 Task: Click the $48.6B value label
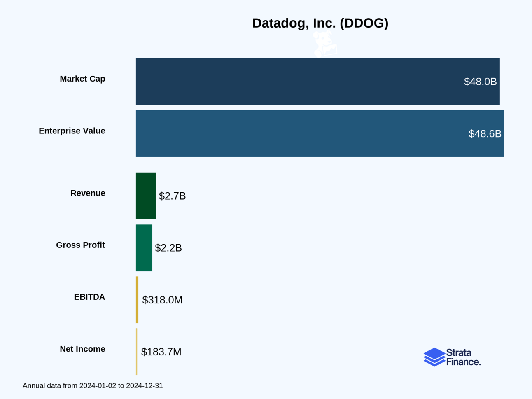[485, 133]
